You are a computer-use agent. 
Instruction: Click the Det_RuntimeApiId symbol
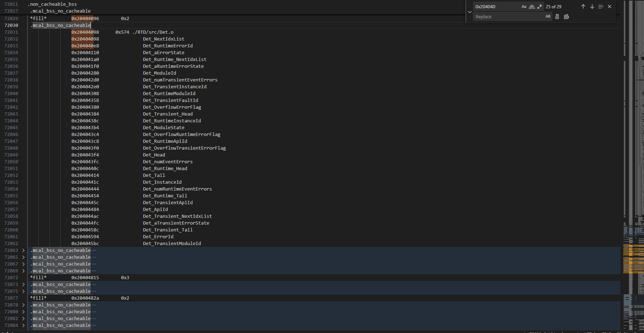(x=165, y=141)
